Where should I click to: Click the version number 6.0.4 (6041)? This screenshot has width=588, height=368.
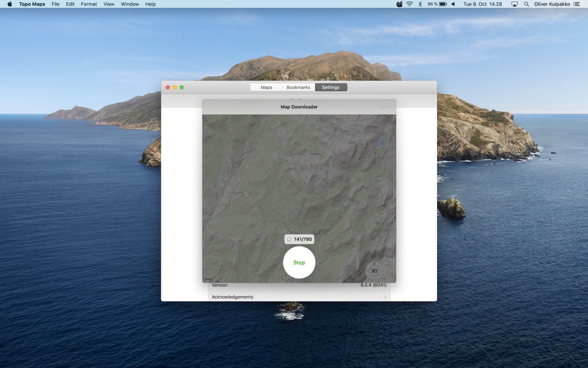pos(373,285)
